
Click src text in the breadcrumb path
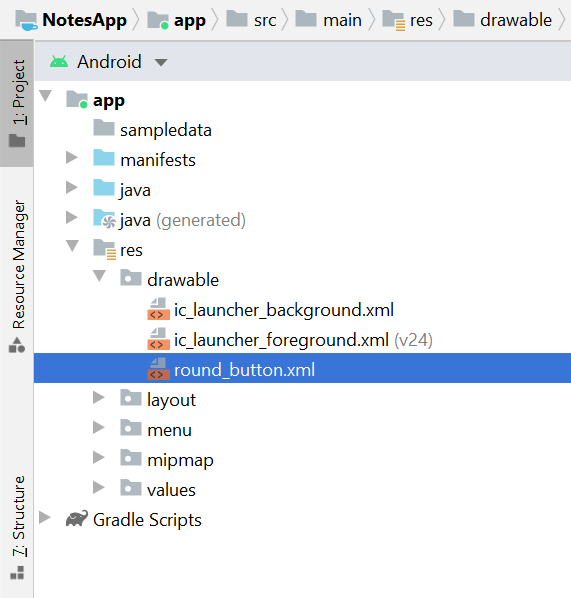(265, 20)
